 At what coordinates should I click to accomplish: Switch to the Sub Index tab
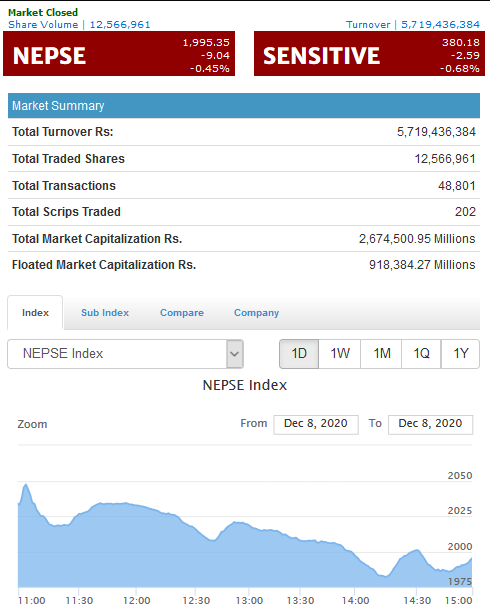[x=105, y=313]
